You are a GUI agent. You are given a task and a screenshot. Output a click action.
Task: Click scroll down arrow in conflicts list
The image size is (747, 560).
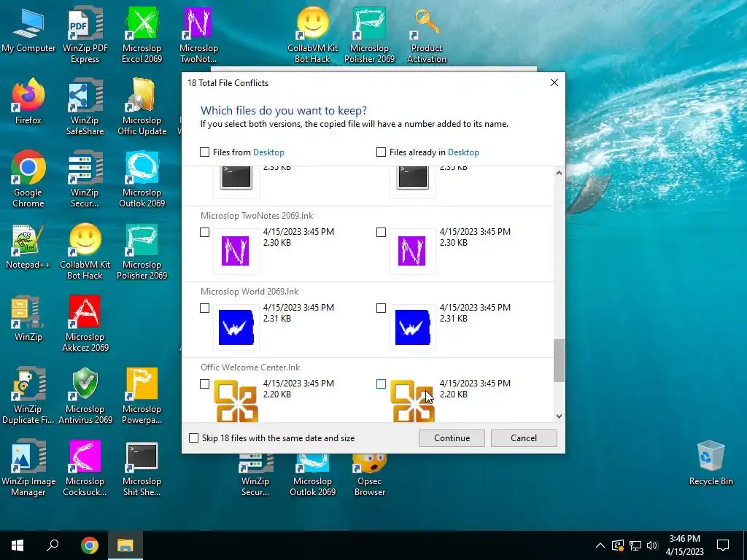coord(560,416)
